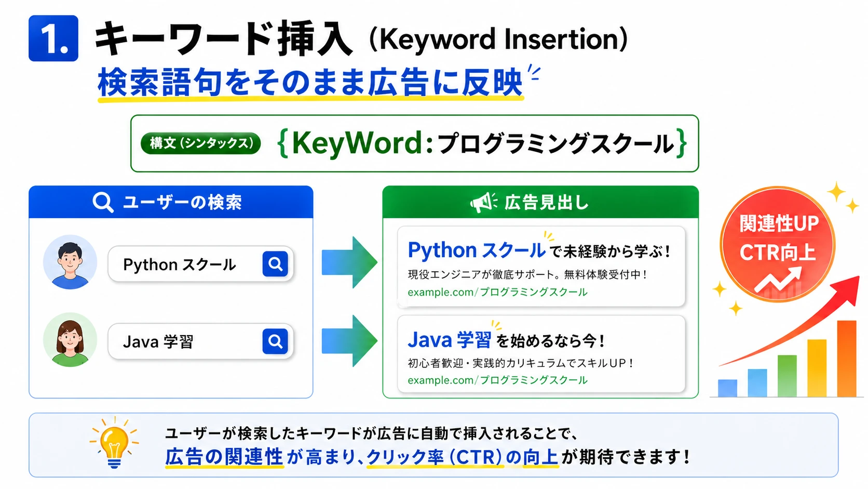
Task: Click the (Keyword Insertion) subtitle text
Action: click(x=498, y=39)
